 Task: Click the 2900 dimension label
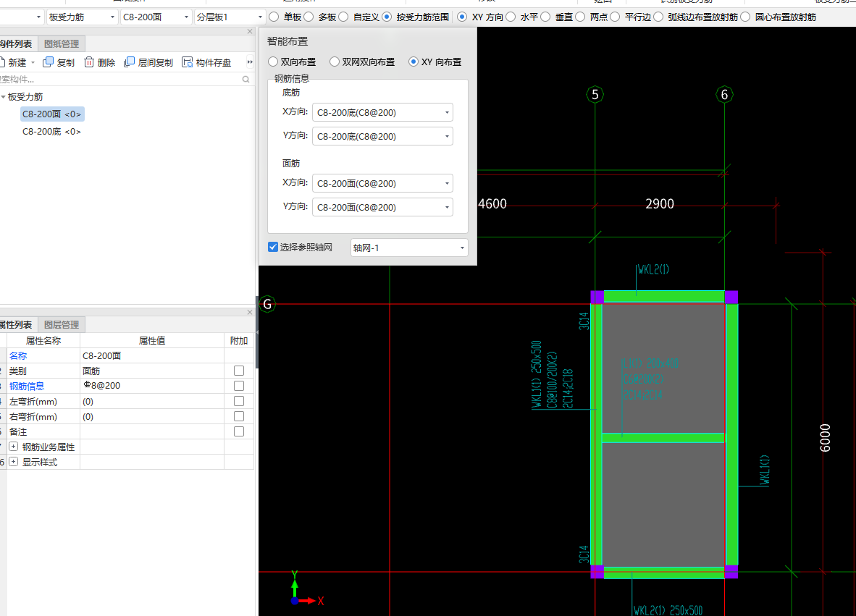pyautogui.click(x=660, y=203)
